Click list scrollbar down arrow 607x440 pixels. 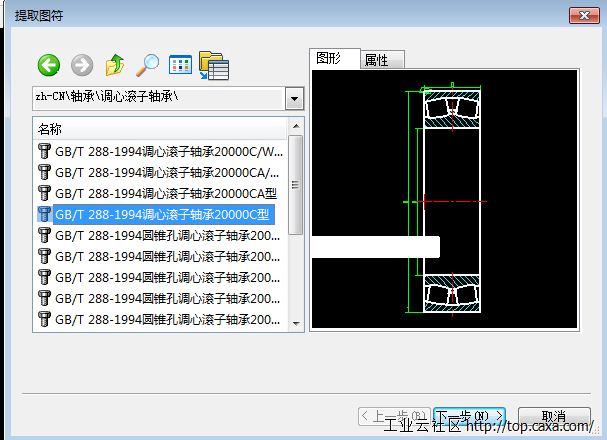(296, 324)
